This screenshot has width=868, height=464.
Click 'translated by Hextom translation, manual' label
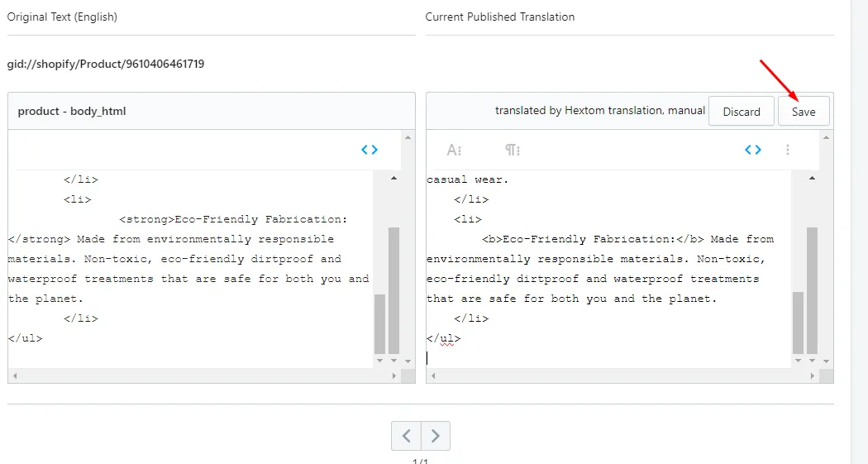tap(600, 110)
